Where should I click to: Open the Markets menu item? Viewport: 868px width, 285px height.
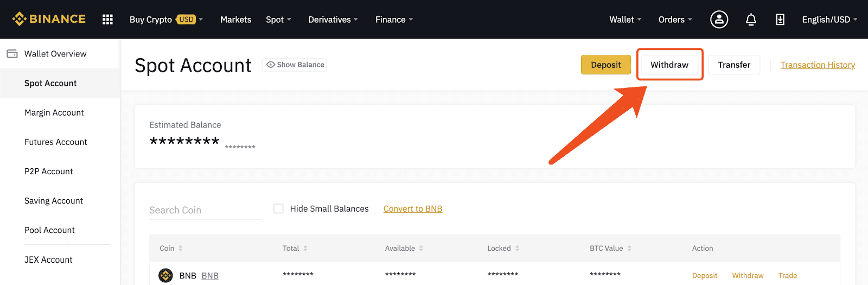click(236, 20)
